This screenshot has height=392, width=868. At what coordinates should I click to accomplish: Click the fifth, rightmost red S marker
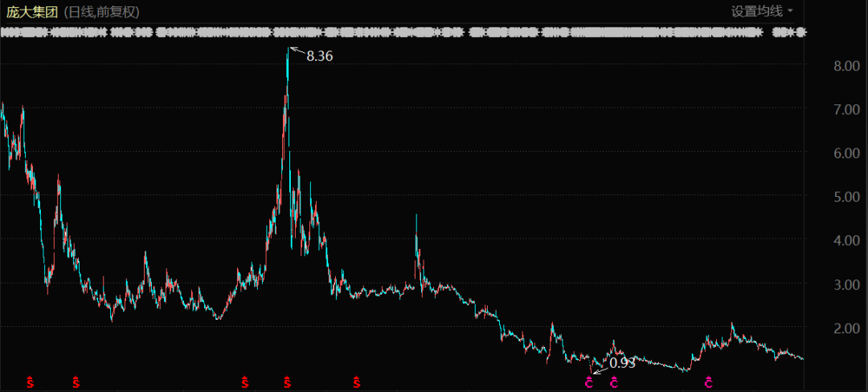pos(356,382)
